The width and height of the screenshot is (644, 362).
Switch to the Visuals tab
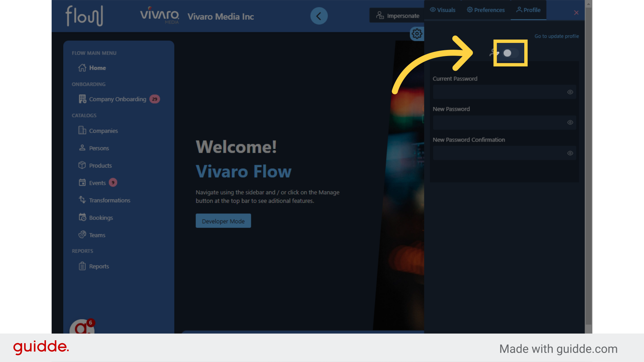[443, 10]
